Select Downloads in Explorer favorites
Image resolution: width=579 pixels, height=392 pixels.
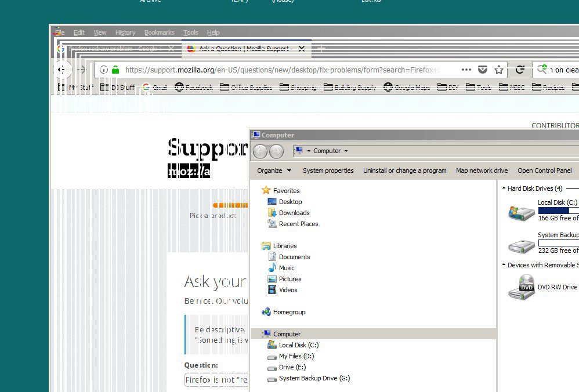[288, 213]
